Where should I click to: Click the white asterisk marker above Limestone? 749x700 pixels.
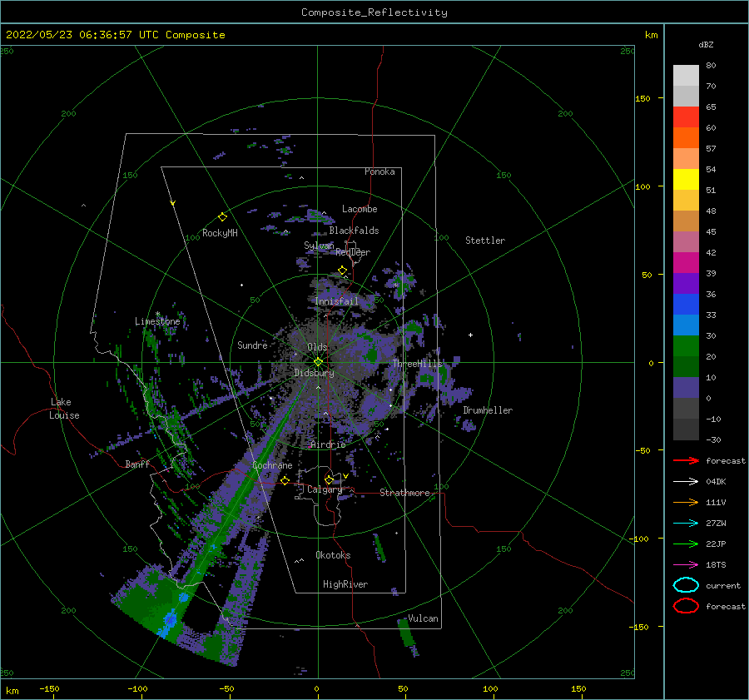pyautogui.click(x=157, y=314)
